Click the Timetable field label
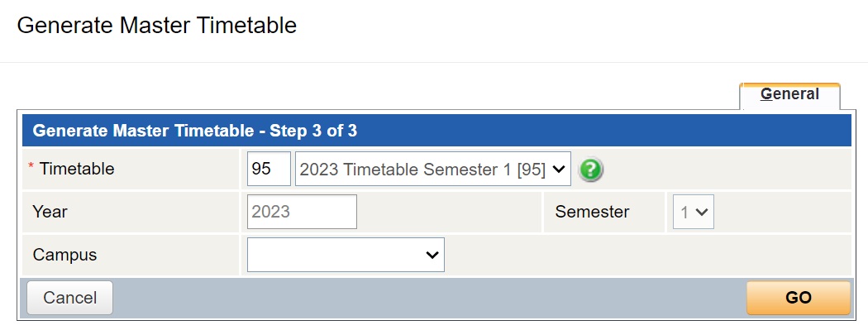The width and height of the screenshot is (868, 330). tap(76, 169)
